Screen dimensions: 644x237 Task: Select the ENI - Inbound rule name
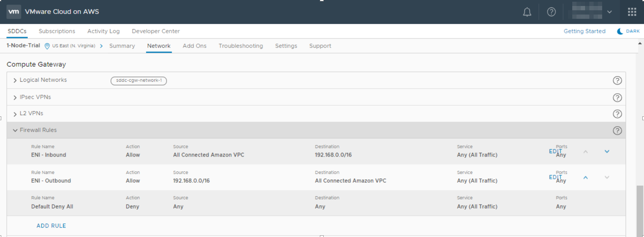[x=49, y=155]
